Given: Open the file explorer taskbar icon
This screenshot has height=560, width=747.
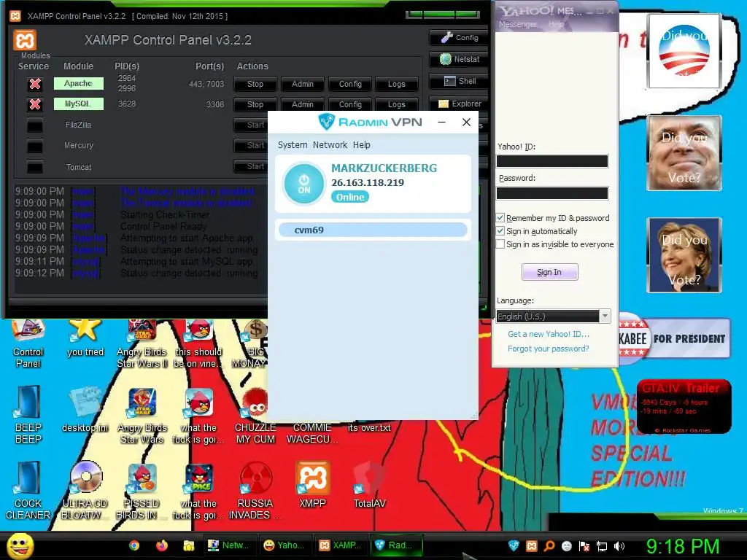Looking at the screenshot, I should click(x=189, y=545).
